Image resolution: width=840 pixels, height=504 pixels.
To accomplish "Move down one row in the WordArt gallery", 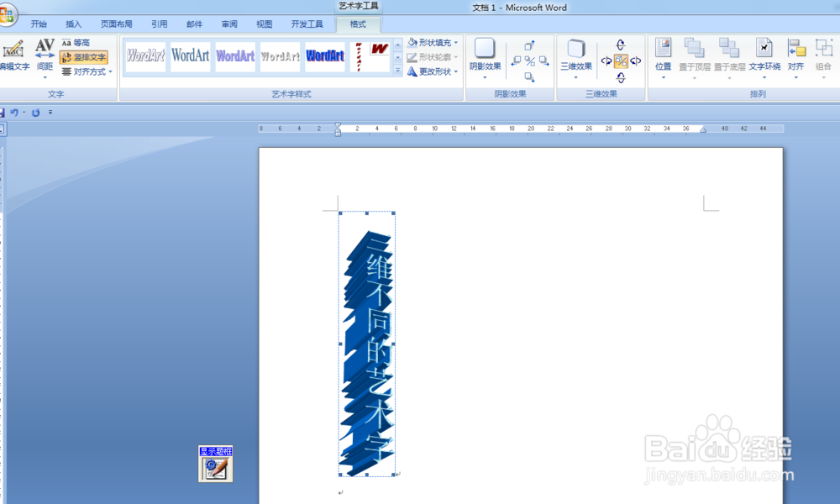I will pos(398,57).
